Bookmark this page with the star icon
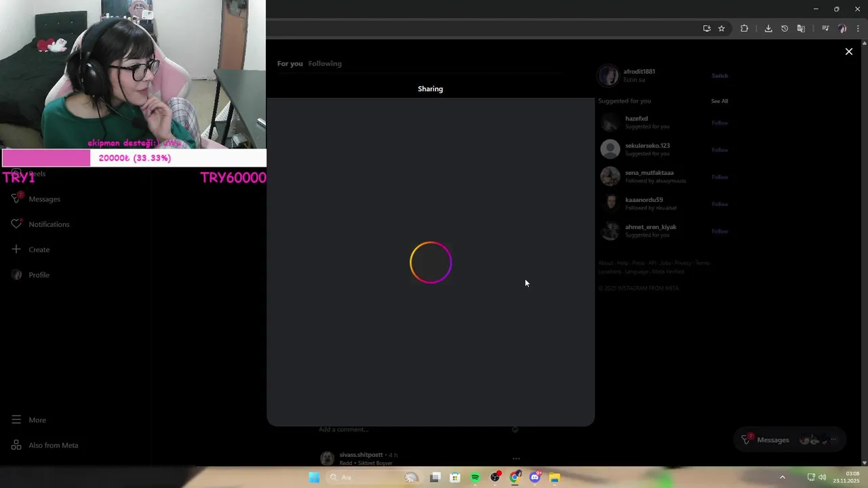Viewport: 868px width, 488px height. [x=722, y=28]
